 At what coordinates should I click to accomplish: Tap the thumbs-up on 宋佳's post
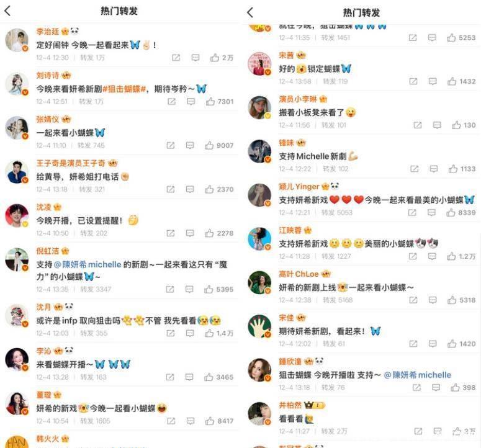(x=452, y=344)
